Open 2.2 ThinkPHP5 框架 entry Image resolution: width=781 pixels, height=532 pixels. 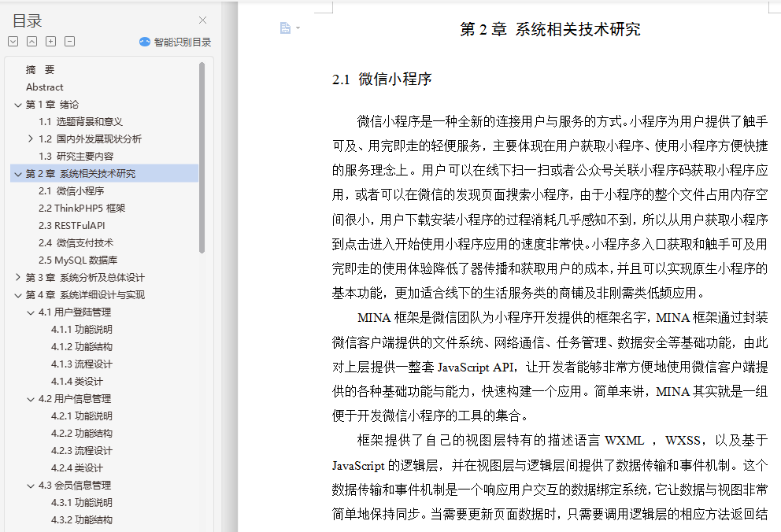click(x=82, y=208)
